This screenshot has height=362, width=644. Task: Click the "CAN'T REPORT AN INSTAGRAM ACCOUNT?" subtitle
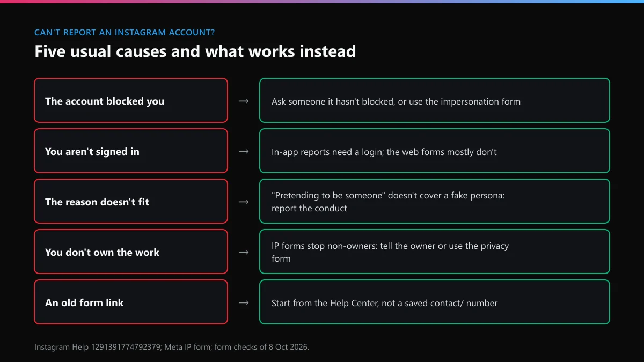coord(125,33)
